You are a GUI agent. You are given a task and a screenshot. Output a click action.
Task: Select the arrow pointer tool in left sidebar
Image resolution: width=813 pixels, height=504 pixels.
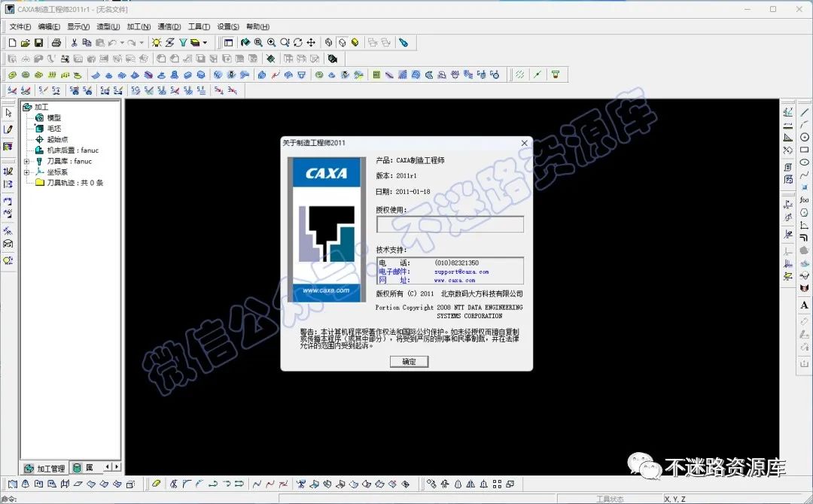[8, 112]
